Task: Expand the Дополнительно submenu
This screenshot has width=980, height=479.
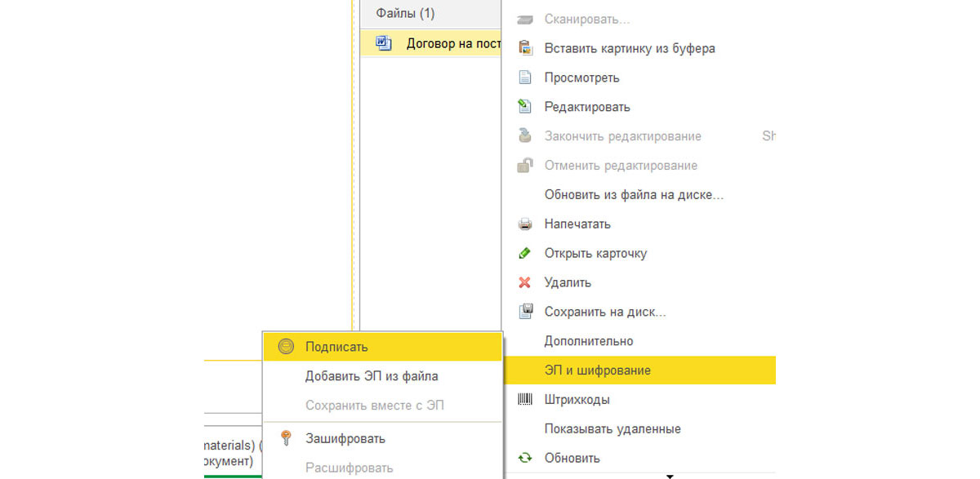Action: pyautogui.click(x=639, y=341)
